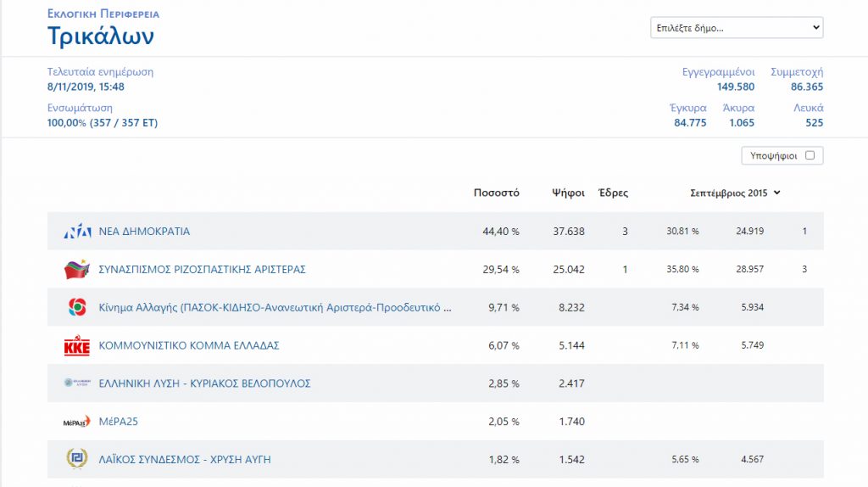Click the Laikos Syndesmos party emblem
Screen dimensions: 868x487
(77, 459)
